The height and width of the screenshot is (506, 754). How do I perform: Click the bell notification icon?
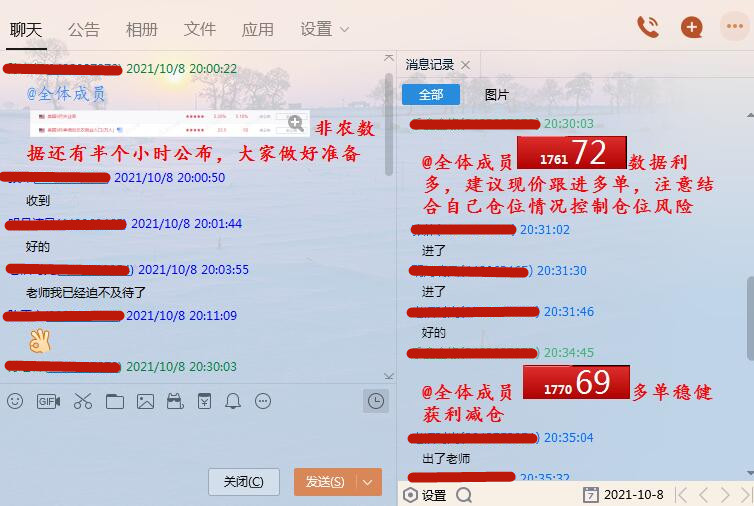pyautogui.click(x=233, y=401)
